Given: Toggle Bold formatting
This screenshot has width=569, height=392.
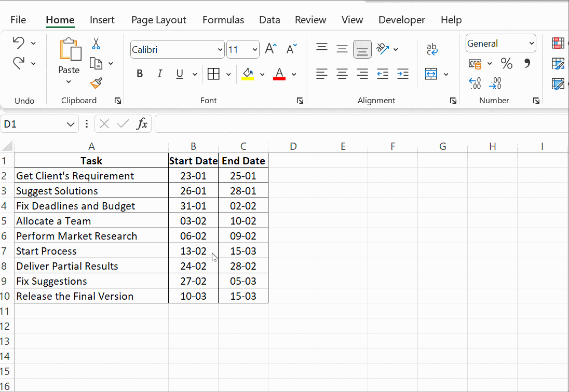Looking at the screenshot, I should (139, 74).
